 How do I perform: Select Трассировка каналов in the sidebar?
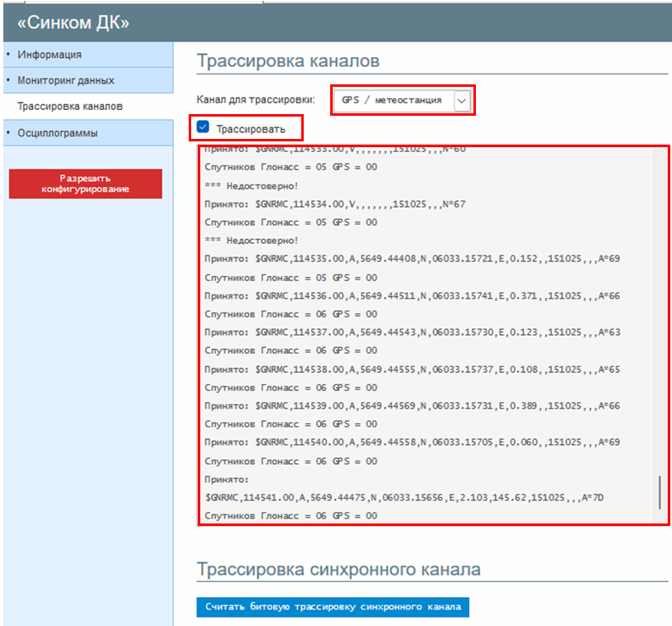click(70, 107)
